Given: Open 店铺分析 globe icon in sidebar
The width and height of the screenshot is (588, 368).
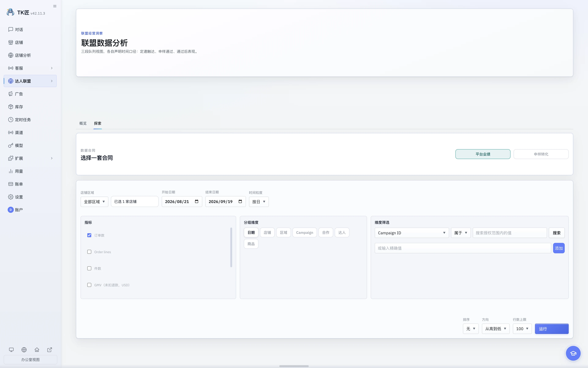Looking at the screenshot, I should pyautogui.click(x=11, y=55).
